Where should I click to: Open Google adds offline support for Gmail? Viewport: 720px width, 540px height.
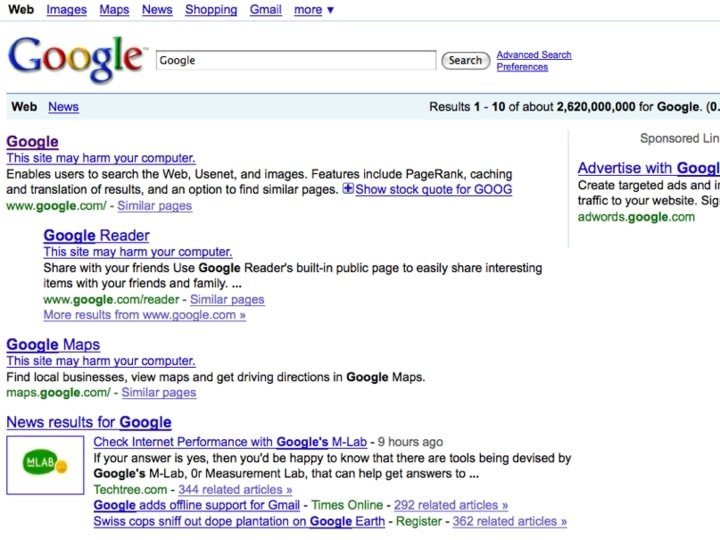pyautogui.click(x=197, y=505)
